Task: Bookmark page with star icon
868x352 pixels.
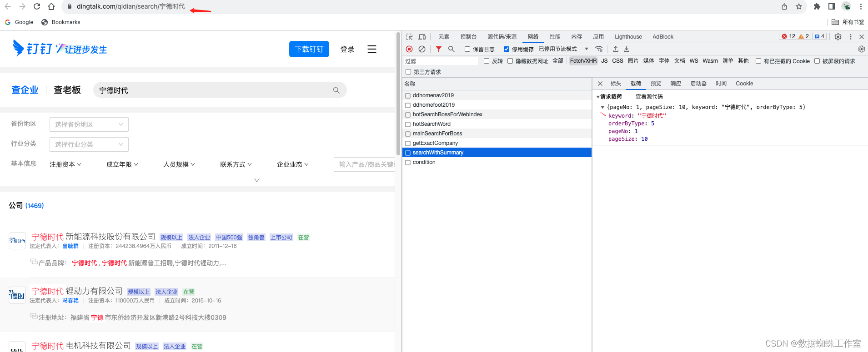Action: point(799,6)
